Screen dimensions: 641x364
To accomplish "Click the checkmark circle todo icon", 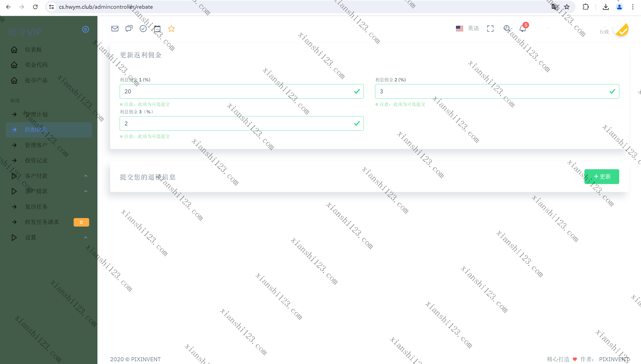I will (x=143, y=29).
